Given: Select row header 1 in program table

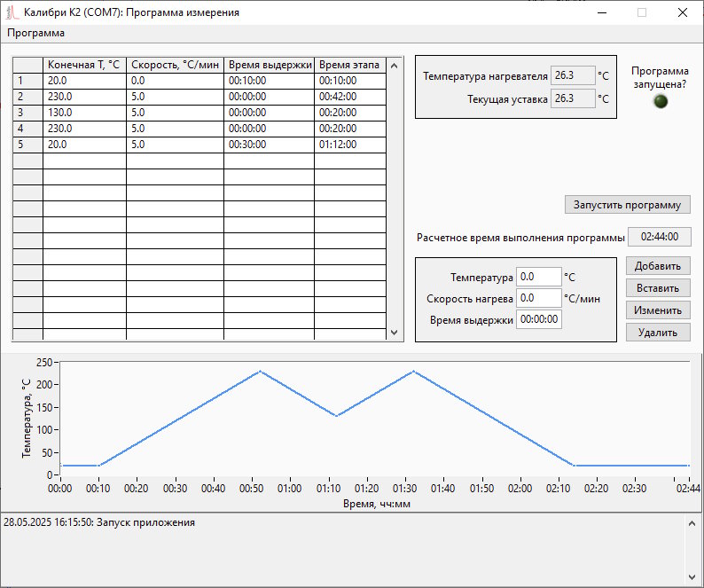Looking at the screenshot, I should pos(27,81).
